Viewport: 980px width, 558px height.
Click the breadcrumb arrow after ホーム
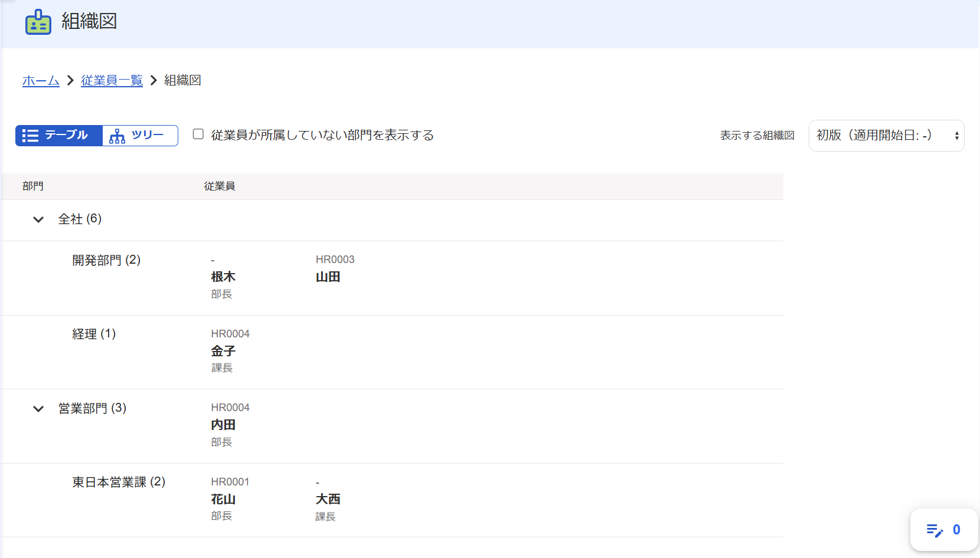(70, 80)
